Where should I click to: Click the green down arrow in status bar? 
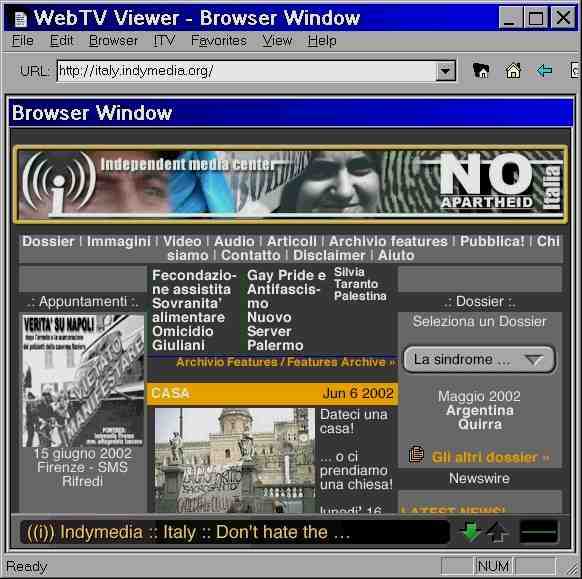(x=471, y=531)
